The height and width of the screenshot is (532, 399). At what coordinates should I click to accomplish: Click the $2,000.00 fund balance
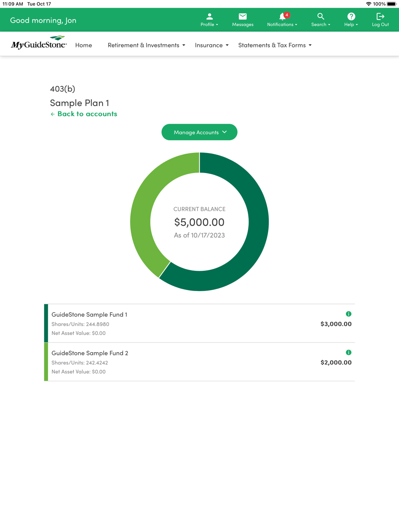(336, 363)
